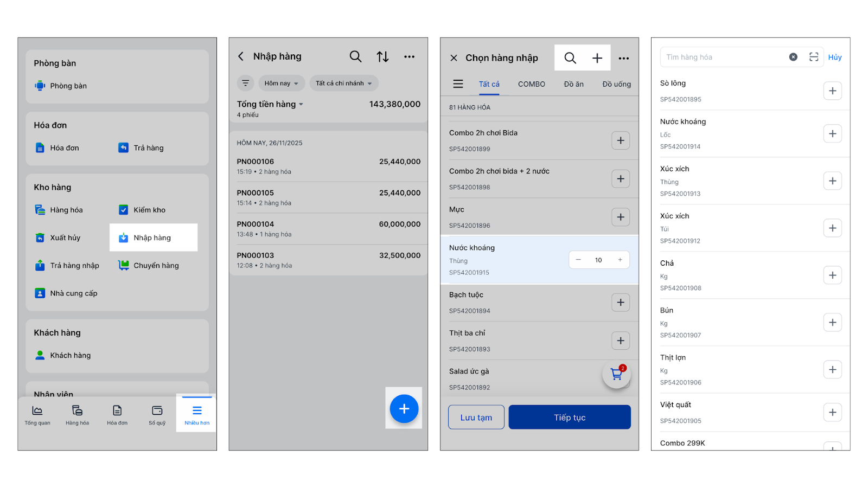This screenshot has height=488, width=868.
Task: Open receipt PN000105
Action: point(328,197)
